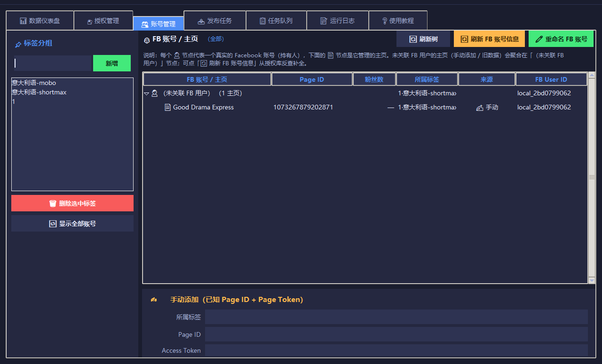Sort by FB User ID column header
Screen dimensions: 602x364
pyautogui.click(x=551, y=79)
